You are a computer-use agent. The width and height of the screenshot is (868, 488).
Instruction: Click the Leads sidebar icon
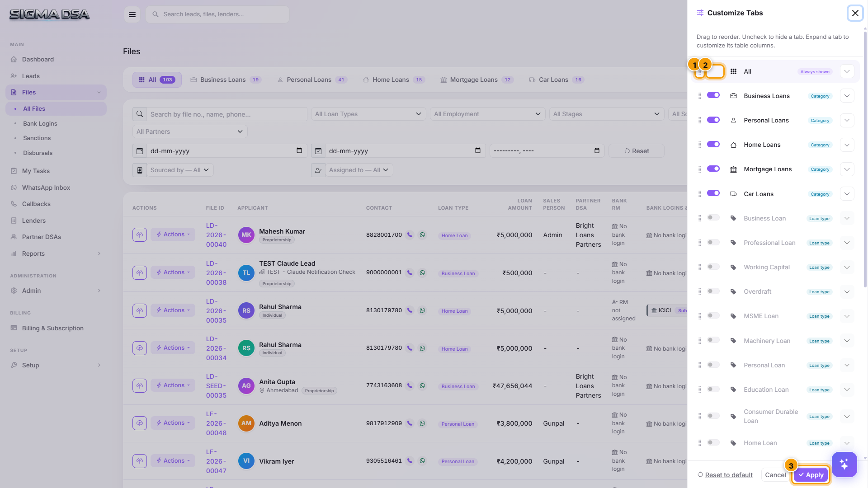click(x=14, y=76)
